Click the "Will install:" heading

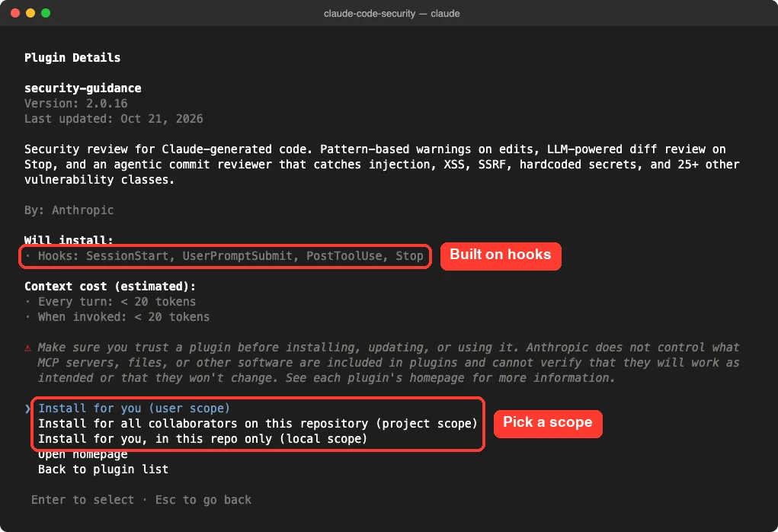[69, 240]
